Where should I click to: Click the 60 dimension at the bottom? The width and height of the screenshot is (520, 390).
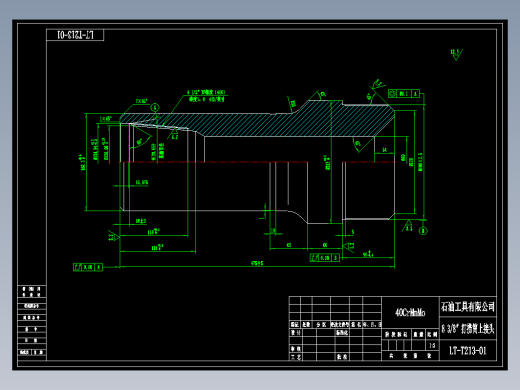point(325,245)
